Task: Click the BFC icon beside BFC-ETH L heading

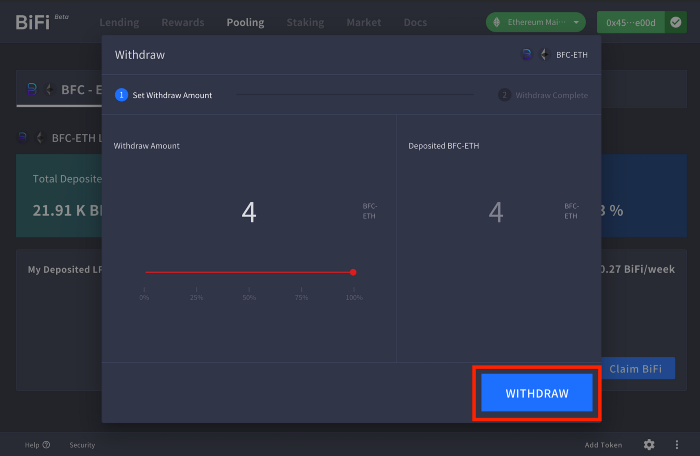Action: [x=23, y=137]
